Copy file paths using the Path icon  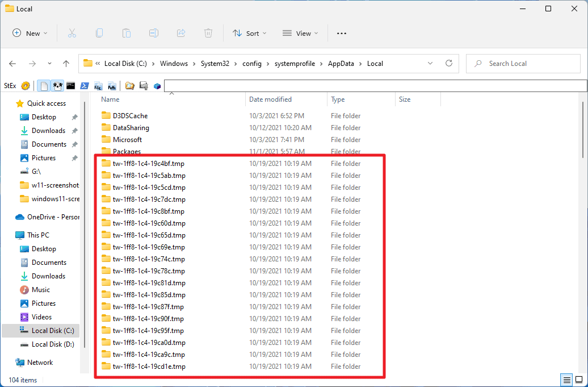[112, 85]
